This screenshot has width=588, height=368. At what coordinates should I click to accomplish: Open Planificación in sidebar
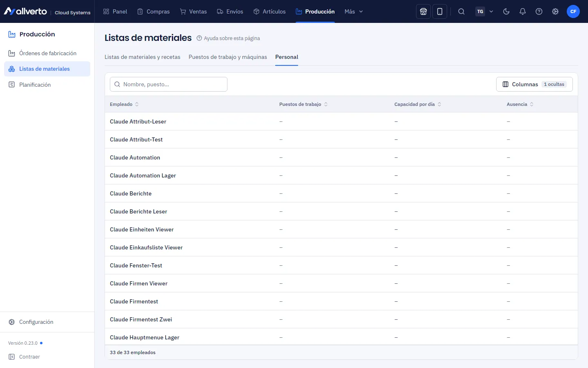[x=47, y=85]
